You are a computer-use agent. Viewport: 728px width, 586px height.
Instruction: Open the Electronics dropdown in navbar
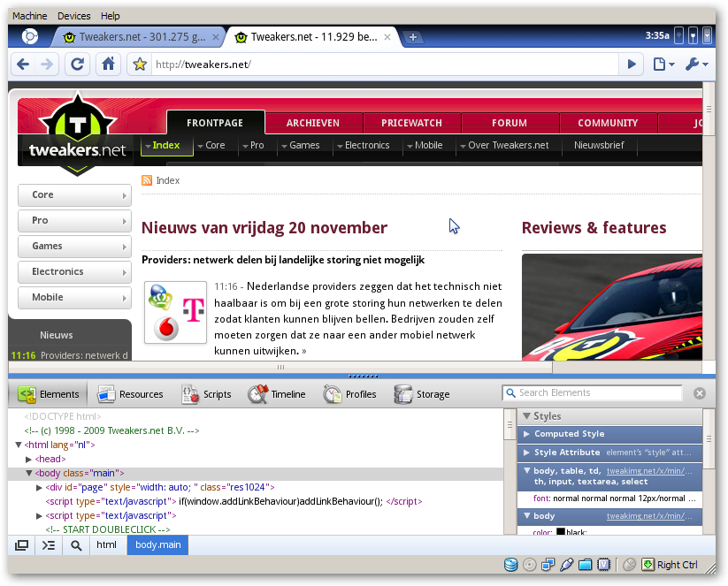[364, 145]
